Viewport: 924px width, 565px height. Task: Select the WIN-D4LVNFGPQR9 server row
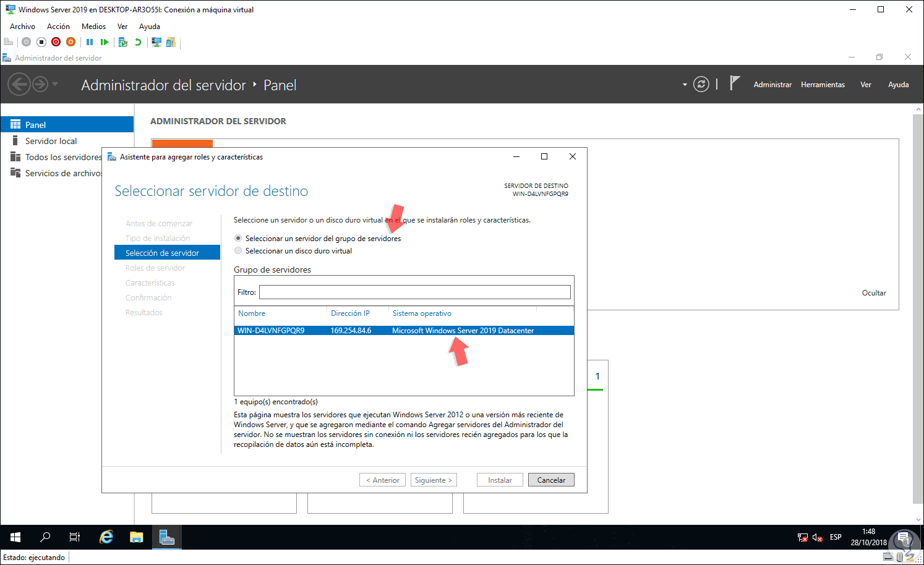(404, 331)
